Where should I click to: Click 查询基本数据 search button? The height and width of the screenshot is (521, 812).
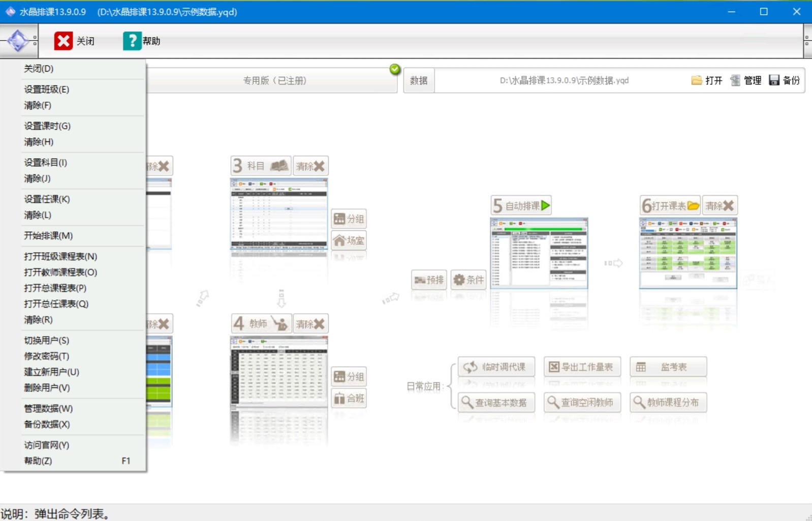(x=496, y=402)
